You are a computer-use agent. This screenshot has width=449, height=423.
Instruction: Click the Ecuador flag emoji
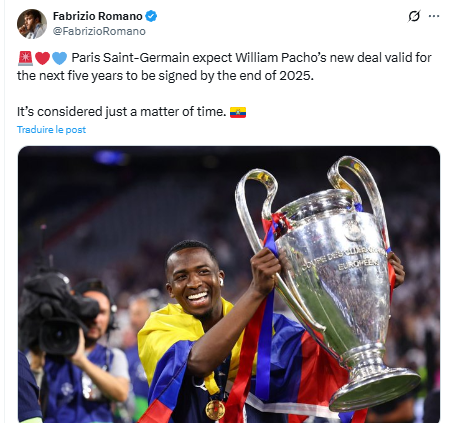pos(238,112)
